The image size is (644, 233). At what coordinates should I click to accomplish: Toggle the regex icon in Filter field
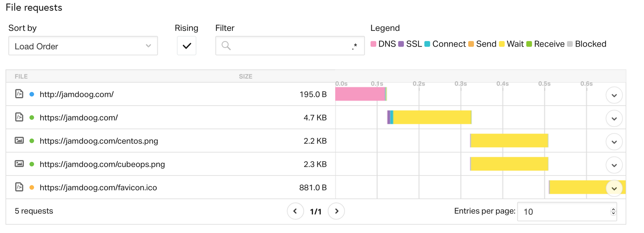[355, 46]
